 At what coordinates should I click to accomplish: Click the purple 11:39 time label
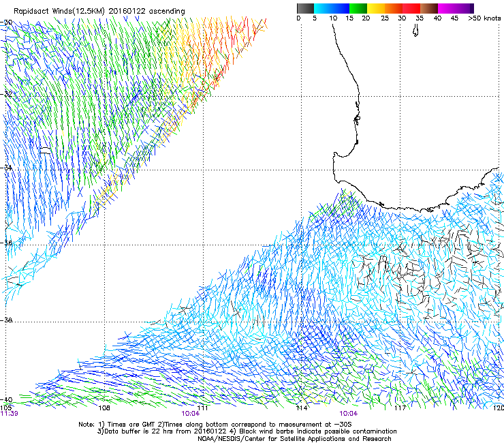pos(9,414)
